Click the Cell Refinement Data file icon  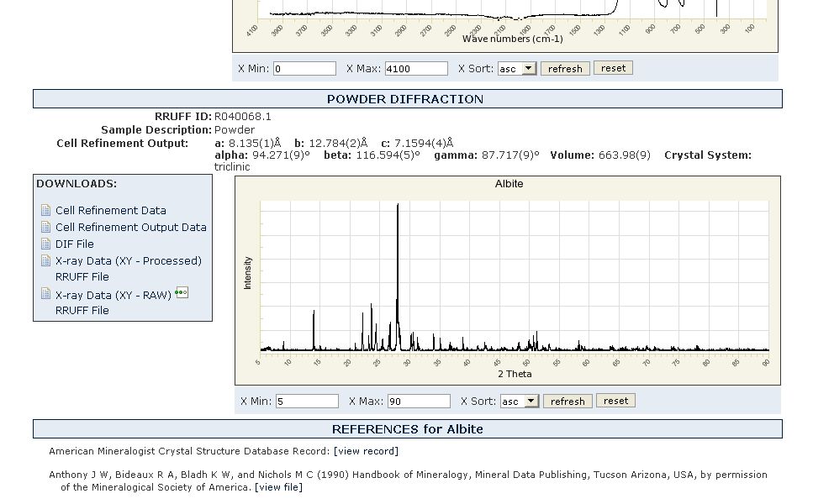[x=46, y=210]
